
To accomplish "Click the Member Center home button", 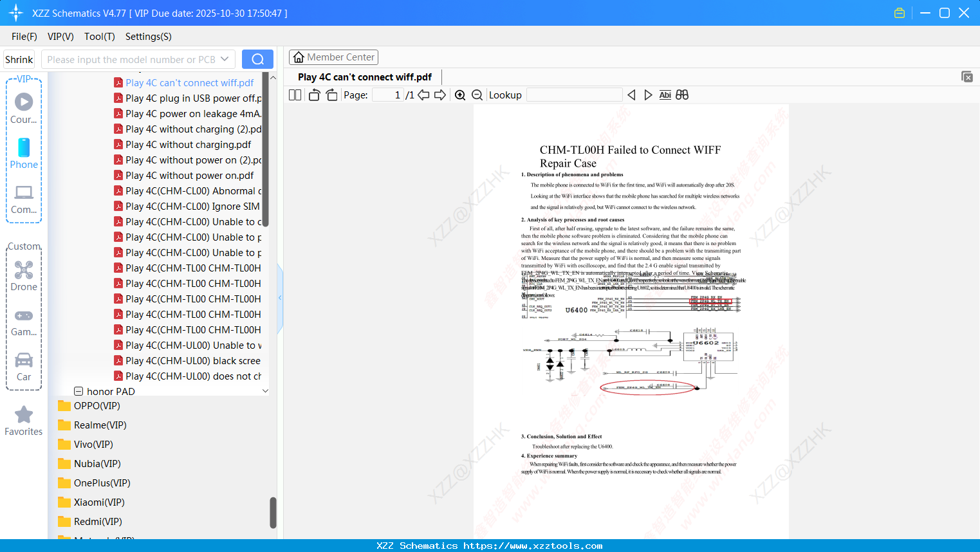I will tap(333, 57).
